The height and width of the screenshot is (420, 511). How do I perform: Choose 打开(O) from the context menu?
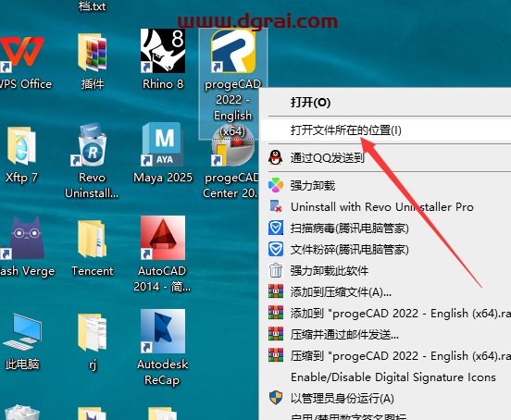(386, 103)
